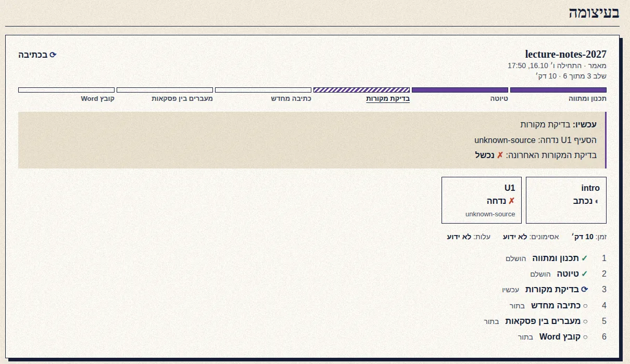Click the pending circle beside קובץ Word in list
Image resolution: width=630 pixels, height=364 pixels.
585,337
